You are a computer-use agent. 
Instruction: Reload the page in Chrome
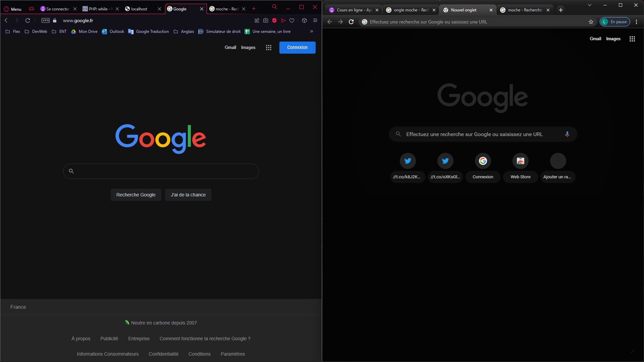pos(351,22)
